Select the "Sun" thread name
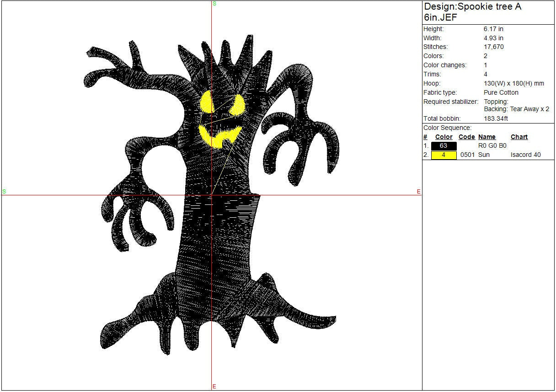Viewport: 556px width, 392px height. click(x=484, y=155)
